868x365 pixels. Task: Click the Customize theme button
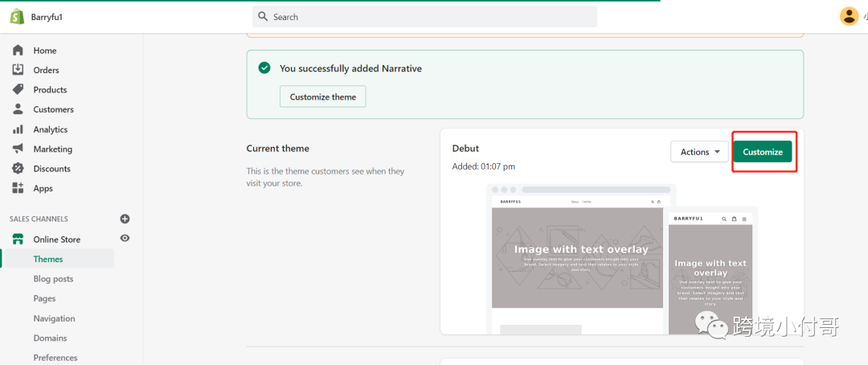tap(323, 96)
